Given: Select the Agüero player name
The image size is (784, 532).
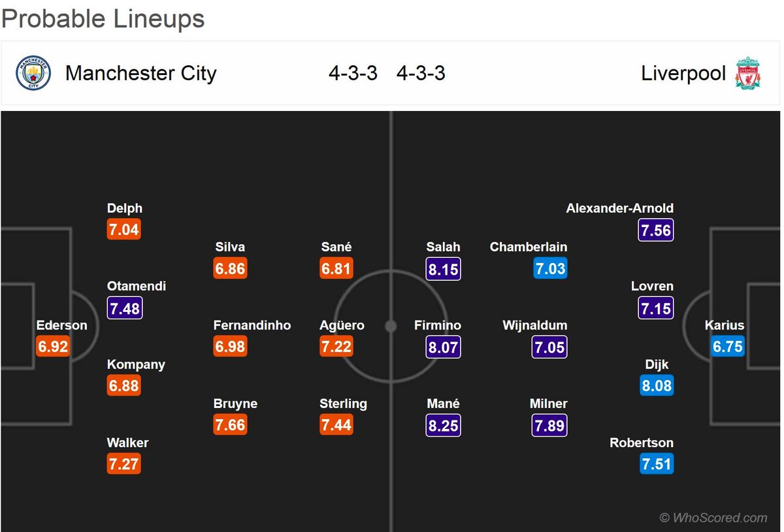Looking at the screenshot, I should [342, 325].
